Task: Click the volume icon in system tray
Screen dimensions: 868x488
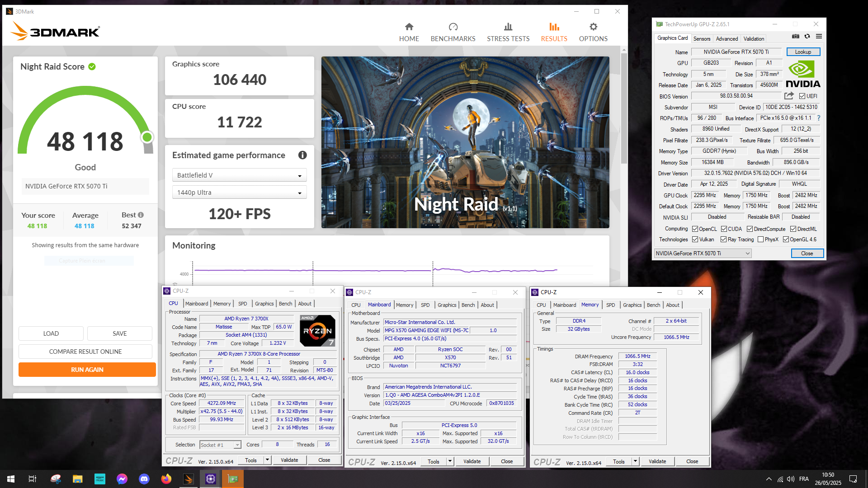Action: (791, 479)
